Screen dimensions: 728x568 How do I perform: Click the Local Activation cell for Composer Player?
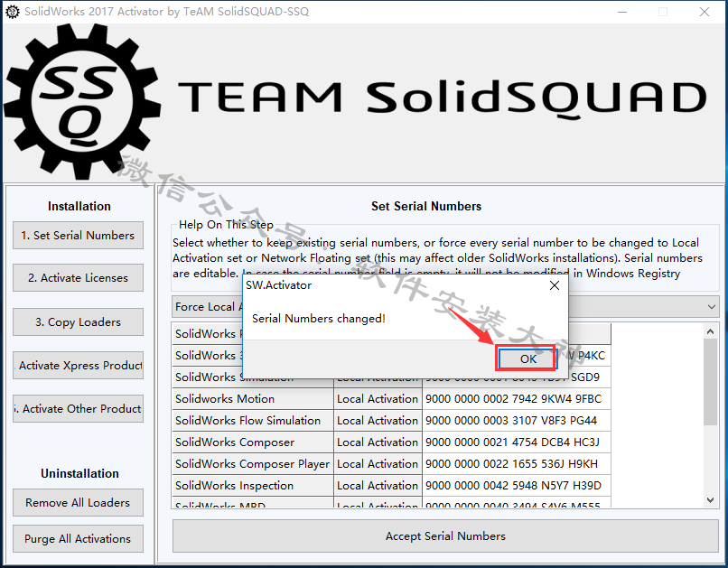click(378, 463)
